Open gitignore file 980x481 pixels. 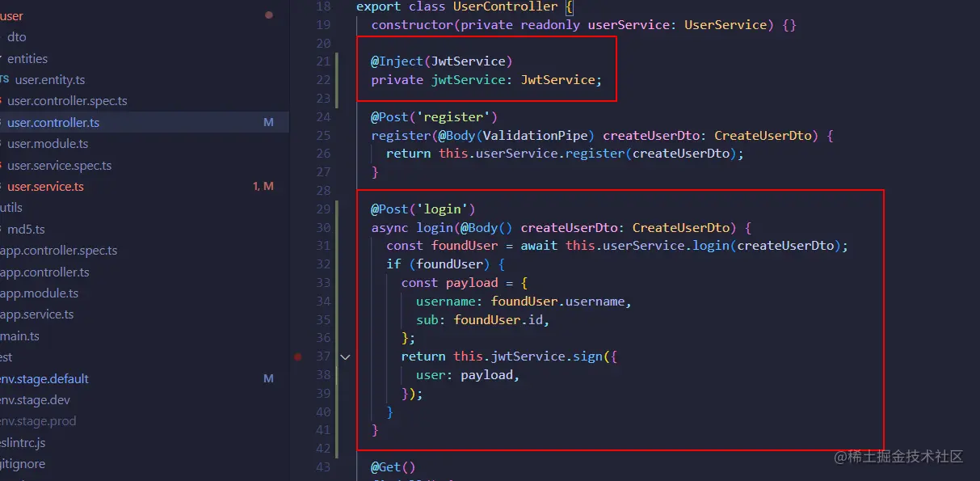[x=23, y=464]
